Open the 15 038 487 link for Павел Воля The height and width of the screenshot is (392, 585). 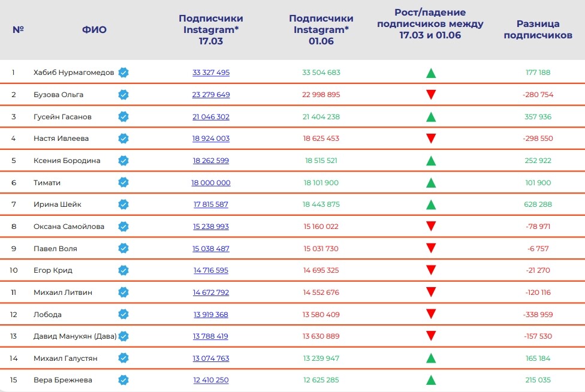click(x=211, y=249)
